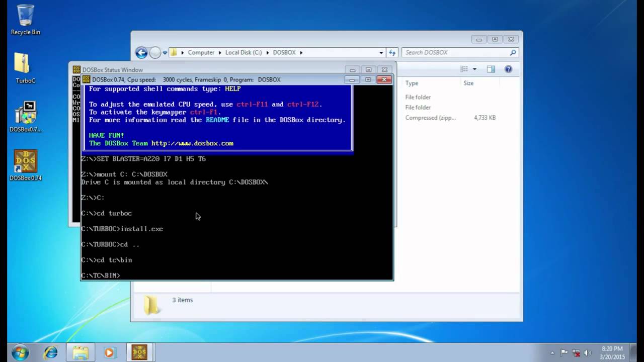Click DOSBOX in the address breadcrumb
644x362 pixels.
tap(284, 52)
